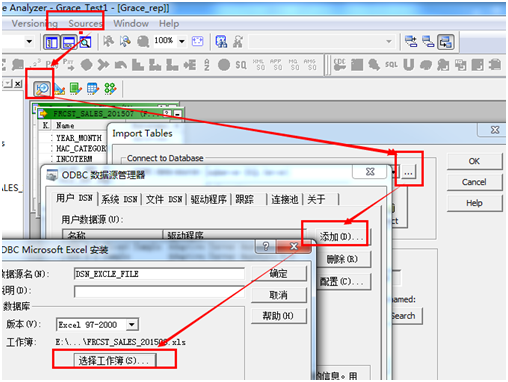Click the first link-columns layout icon
The image size is (508, 382).
pyautogui.click(x=411, y=42)
